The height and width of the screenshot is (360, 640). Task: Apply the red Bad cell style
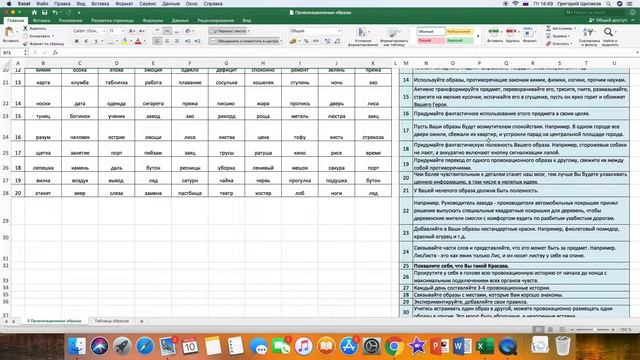click(x=430, y=40)
